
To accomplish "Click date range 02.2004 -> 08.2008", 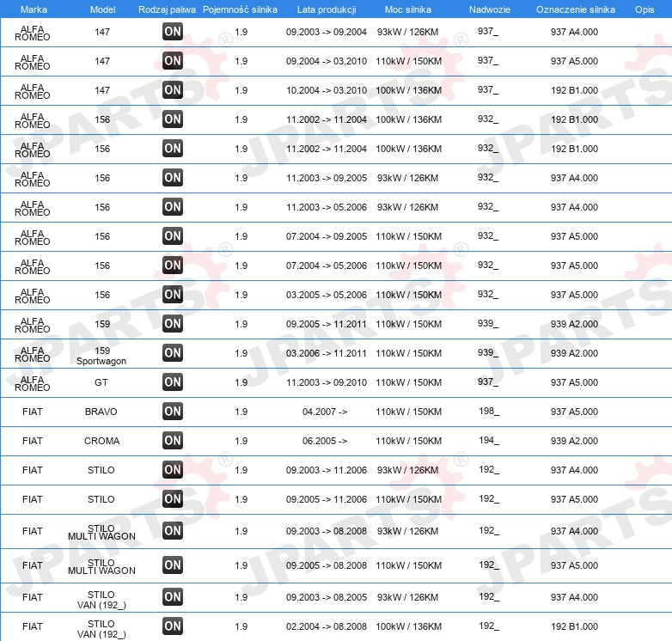I will coord(327,626).
